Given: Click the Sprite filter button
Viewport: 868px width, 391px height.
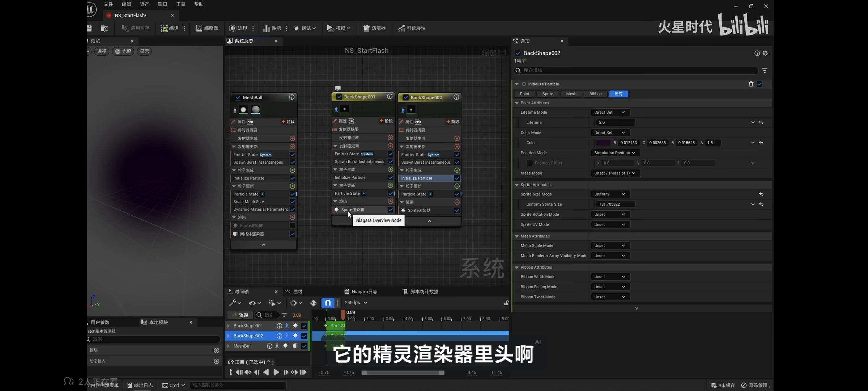Looking at the screenshot, I should coord(547,94).
